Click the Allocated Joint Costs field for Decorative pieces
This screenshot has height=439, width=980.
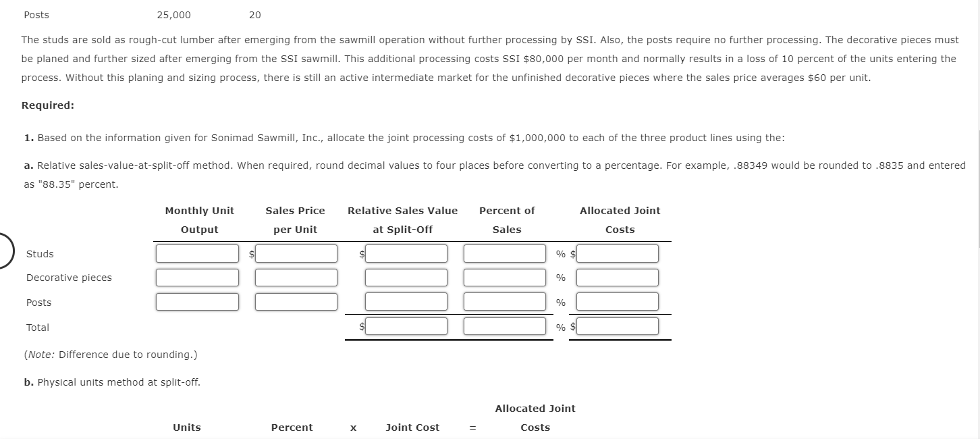tap(617, 277)
